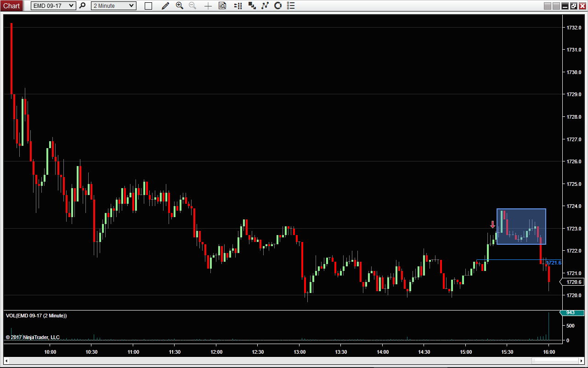588x368 pixels.
Task: Open the strategies circular icon
Action: 278,6
